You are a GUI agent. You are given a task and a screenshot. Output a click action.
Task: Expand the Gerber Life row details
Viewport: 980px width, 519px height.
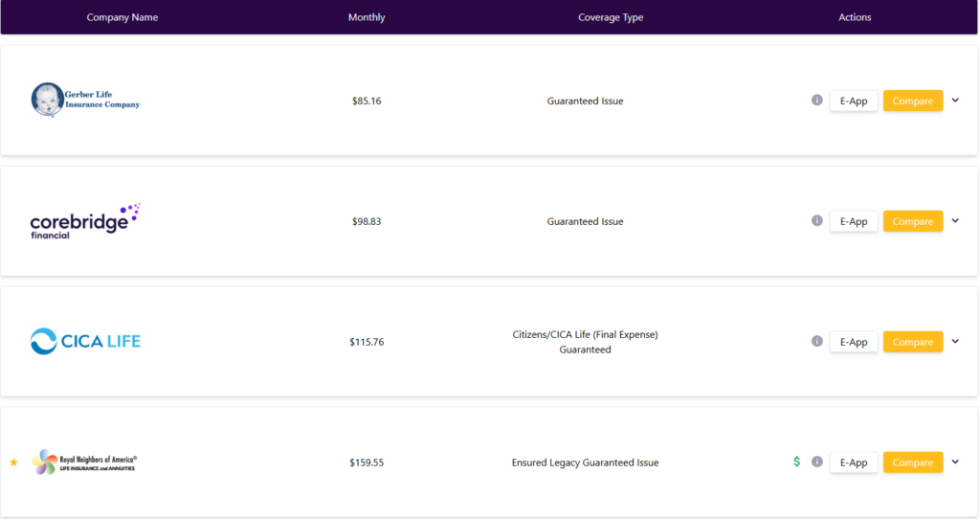[955, 101]
